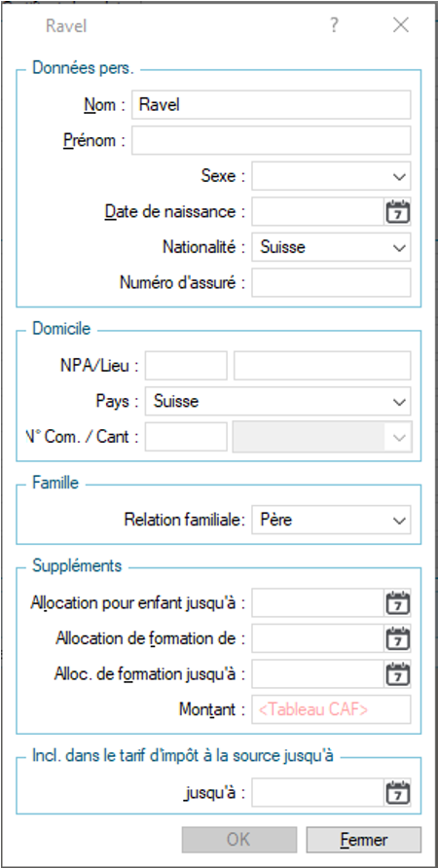Click the Fermer button
438x868 pixels.
point(363,840)
